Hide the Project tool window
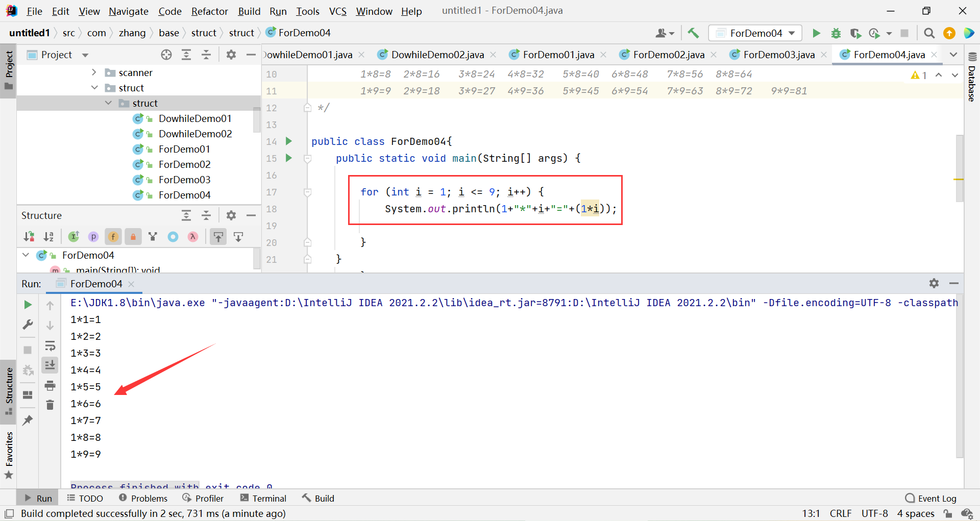Screen dimensions: 980x521 click(251, 55)
